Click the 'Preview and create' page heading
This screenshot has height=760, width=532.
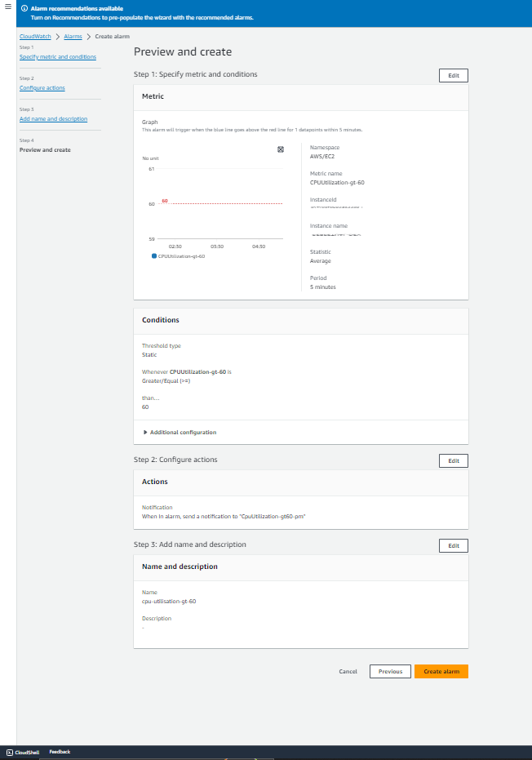point(183,52)
